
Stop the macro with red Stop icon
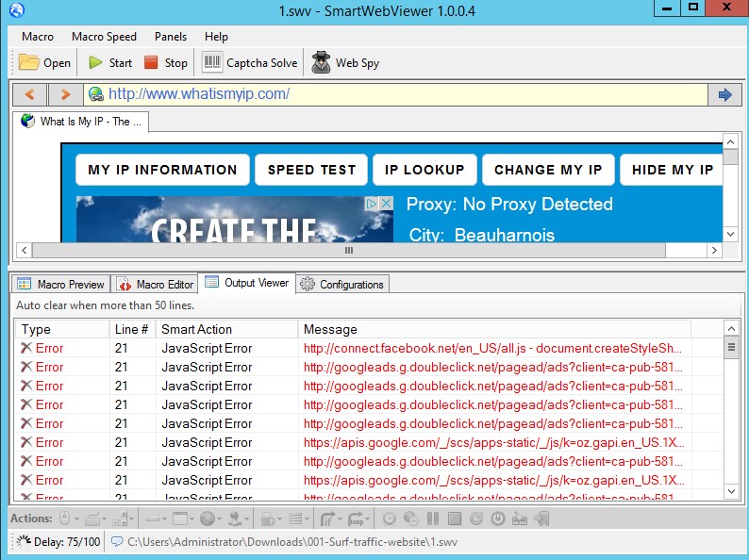pos(166,62)
